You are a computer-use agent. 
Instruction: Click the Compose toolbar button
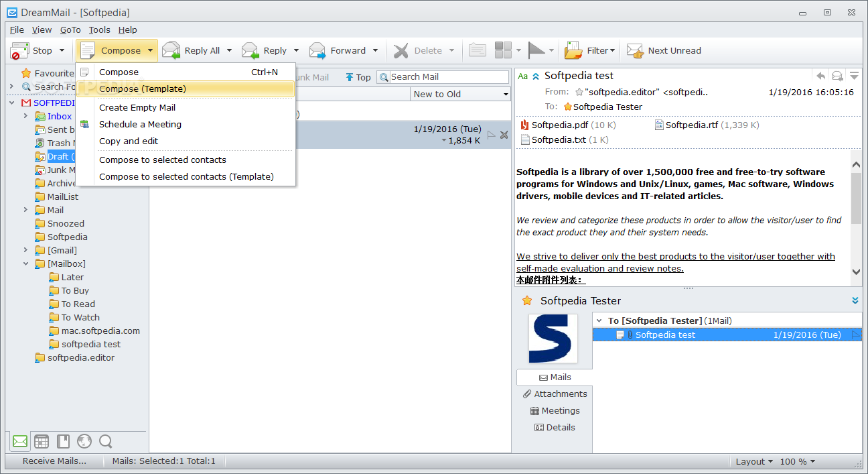point(111,50)
